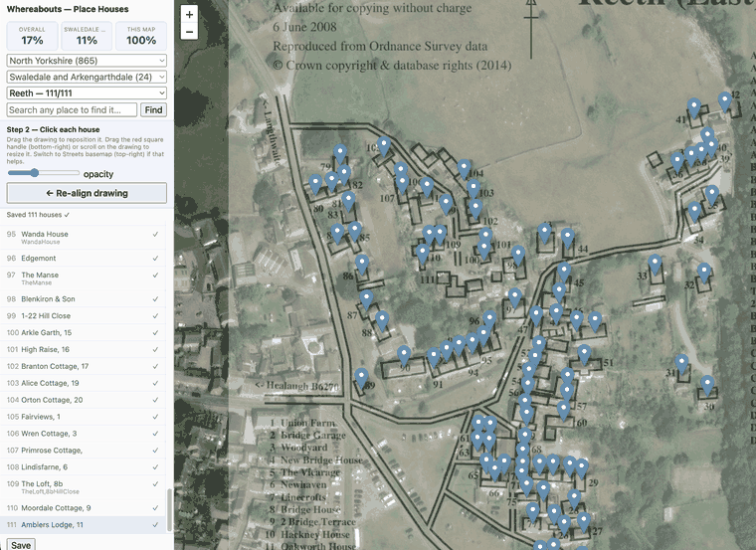Image resolution: width=756 pixels, height=550 pixels.
Task: Click the map pin at house 98
Action: coord(518,256)
